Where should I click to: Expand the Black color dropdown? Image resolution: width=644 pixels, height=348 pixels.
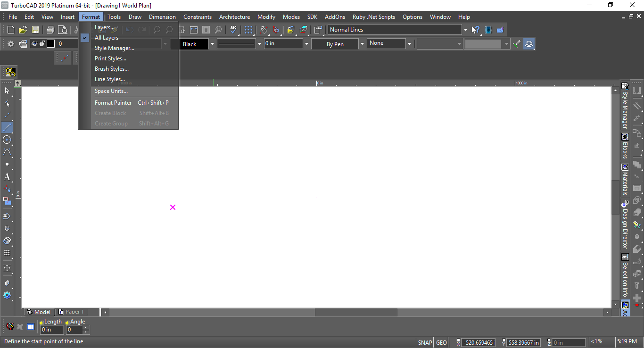click(x=212, y=44)
